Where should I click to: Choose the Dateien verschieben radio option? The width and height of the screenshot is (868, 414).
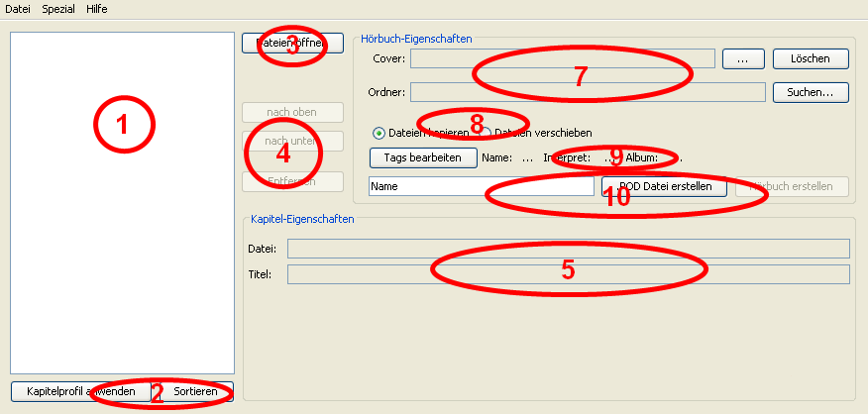[486, 133]
